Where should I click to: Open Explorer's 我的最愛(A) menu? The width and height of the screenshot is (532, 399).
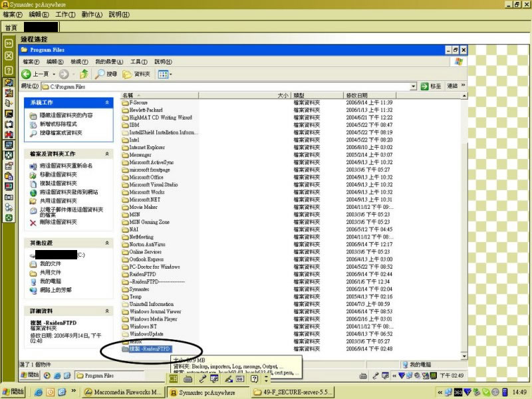[109, 62]
